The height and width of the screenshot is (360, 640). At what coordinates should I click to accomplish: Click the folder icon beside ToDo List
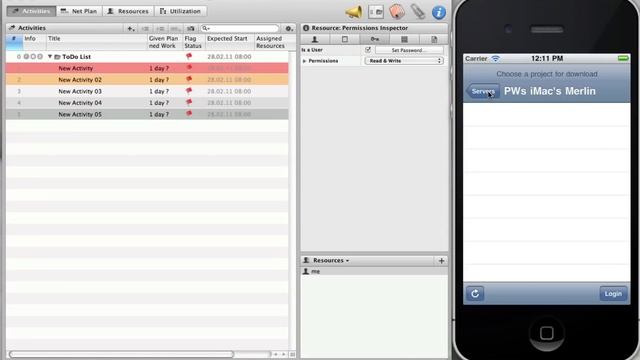pyautogui.click(x=58, y=57)
